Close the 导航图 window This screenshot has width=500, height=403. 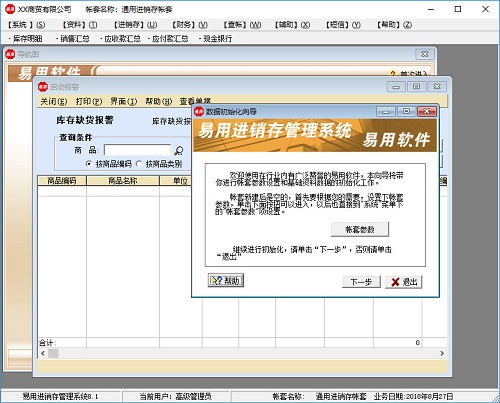[x=425, y=54]
